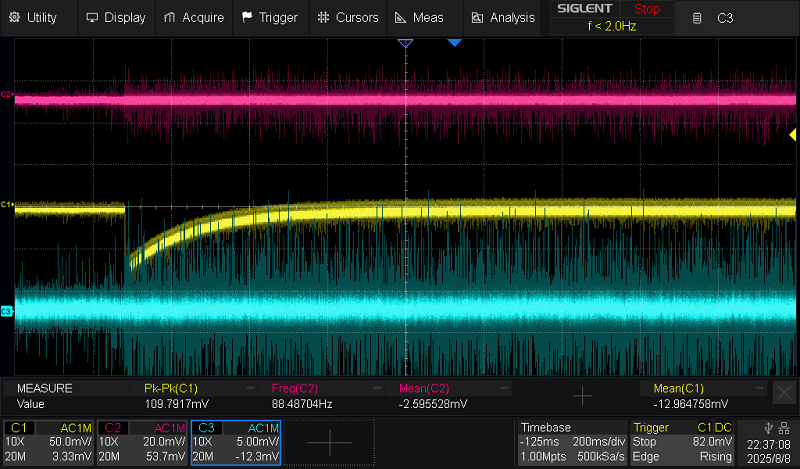Open the Analysis menu
The image size is (800, 469).
(503, 17)
